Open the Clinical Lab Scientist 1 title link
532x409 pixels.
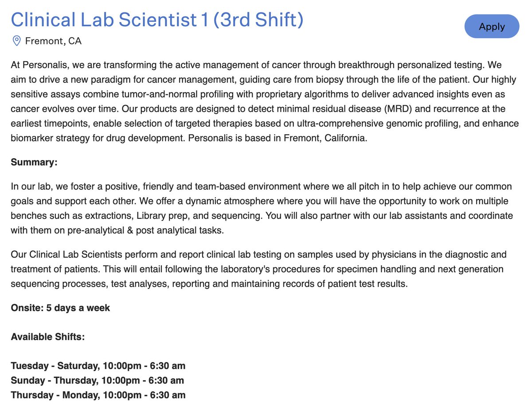[157, 19]
